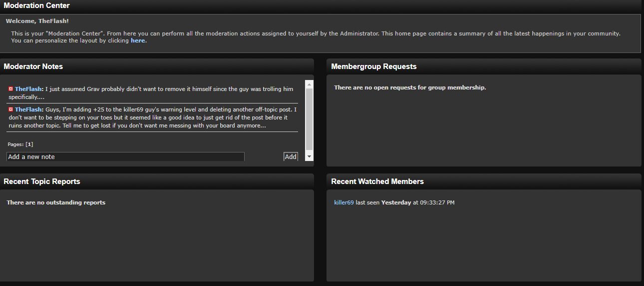Click the 'no open requests' message
Screen dimensions: 644x286
point(410,87)
